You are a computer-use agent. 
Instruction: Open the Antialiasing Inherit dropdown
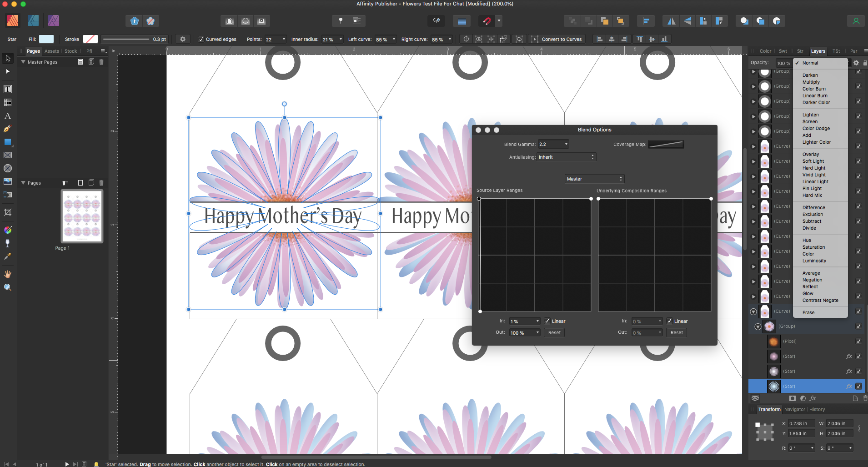pyautogui.click(x=567, y=157)
